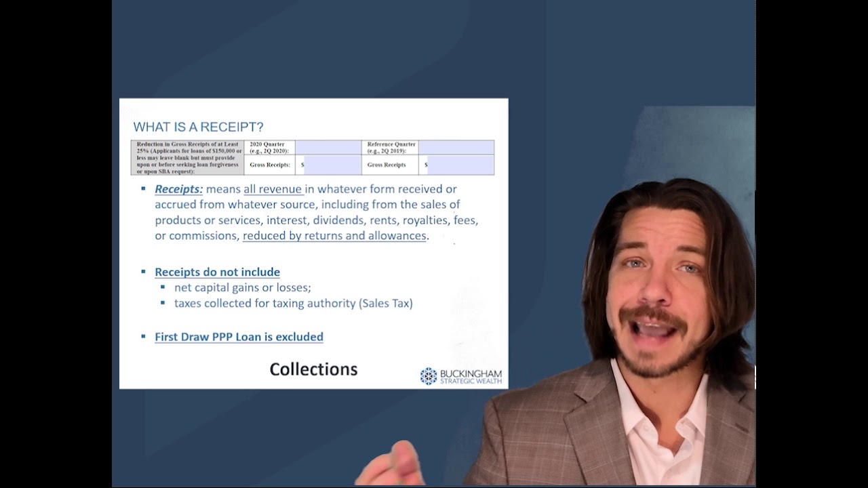Click the blank 2020 Quarter input field

tap(328, 147)
